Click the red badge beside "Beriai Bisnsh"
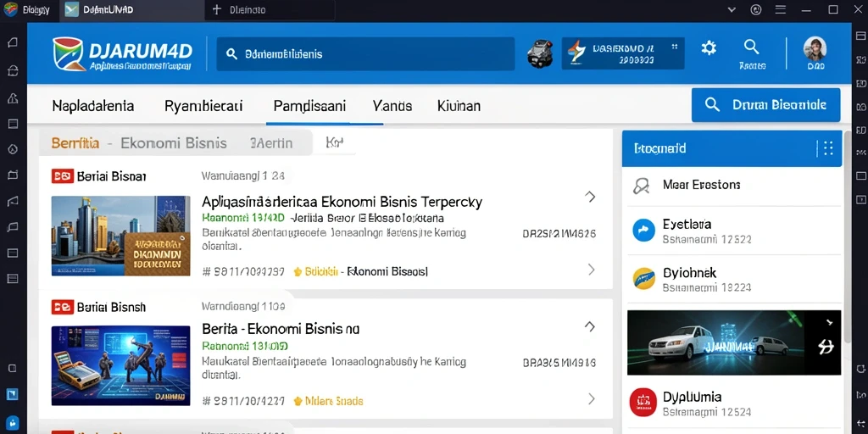This screenshot has width=868, height=434. [62, 307]
